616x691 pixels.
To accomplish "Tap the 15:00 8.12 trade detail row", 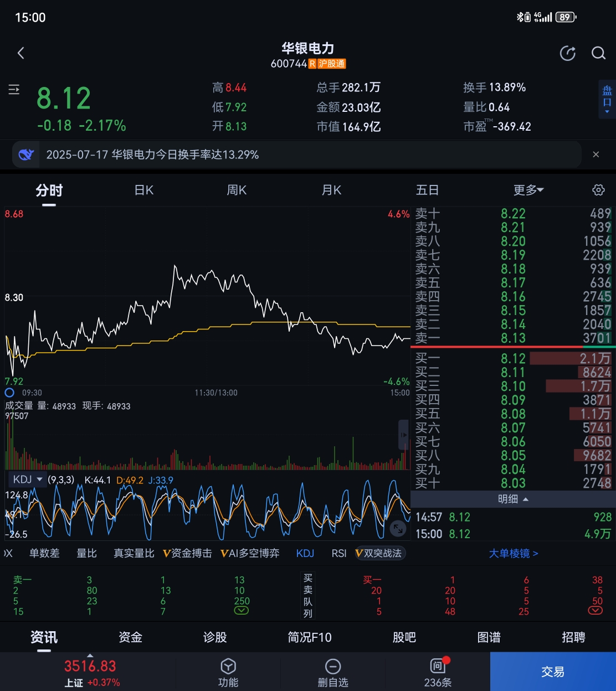I will tap(513, 534).
